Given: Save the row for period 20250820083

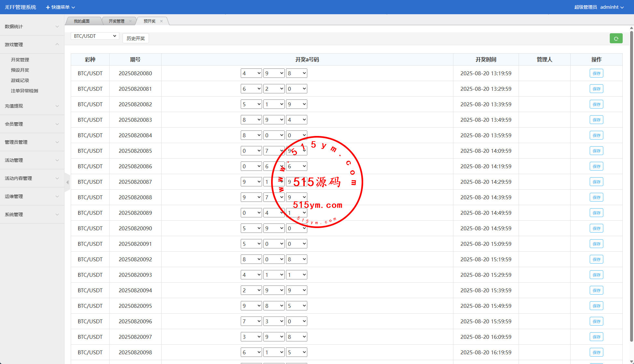Looking at the screenshot, I should pos(596,120).
